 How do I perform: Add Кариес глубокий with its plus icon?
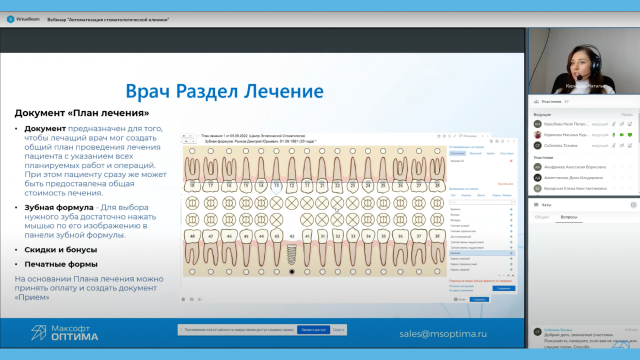511,259
